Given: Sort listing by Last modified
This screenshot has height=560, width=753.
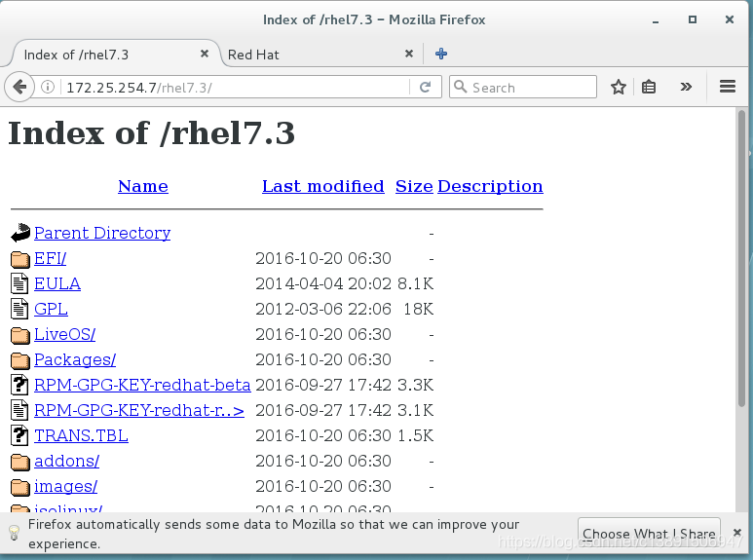Looking at the screenshot, I should [x=323, y=186].
